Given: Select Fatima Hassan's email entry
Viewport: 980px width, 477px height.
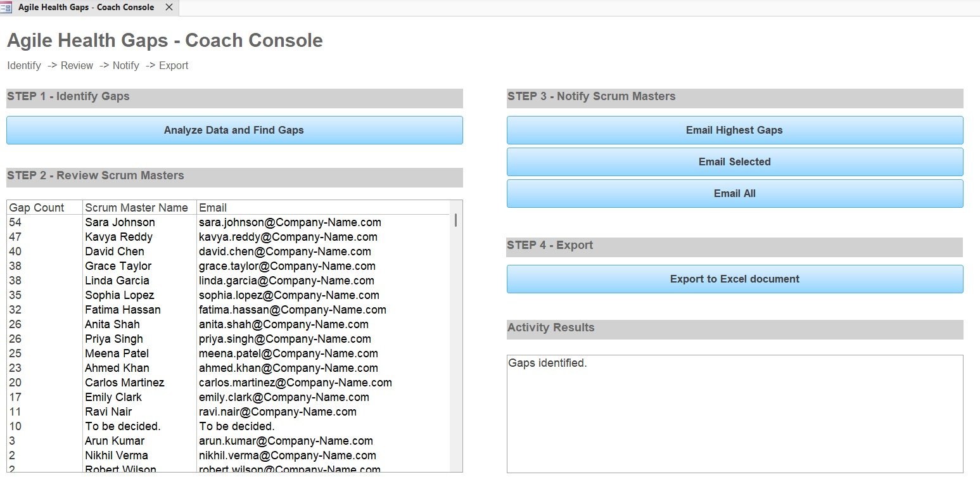Looking at the screenshot, I should click(292, 310).
